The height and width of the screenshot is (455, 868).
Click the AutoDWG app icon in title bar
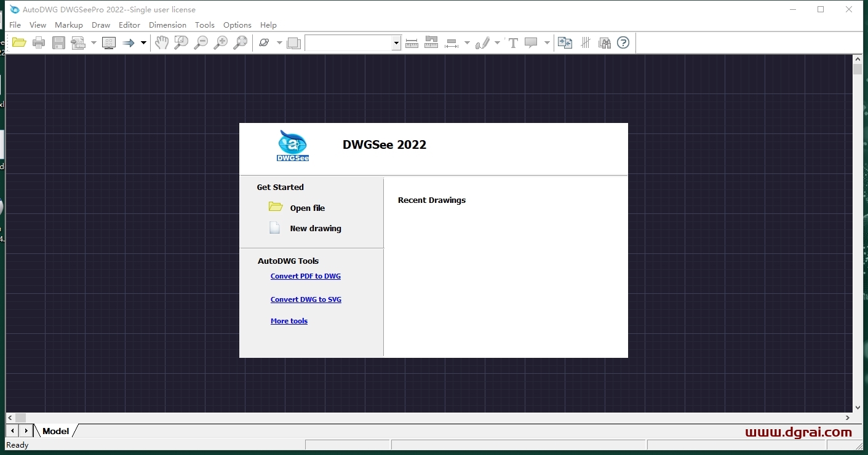14,9
